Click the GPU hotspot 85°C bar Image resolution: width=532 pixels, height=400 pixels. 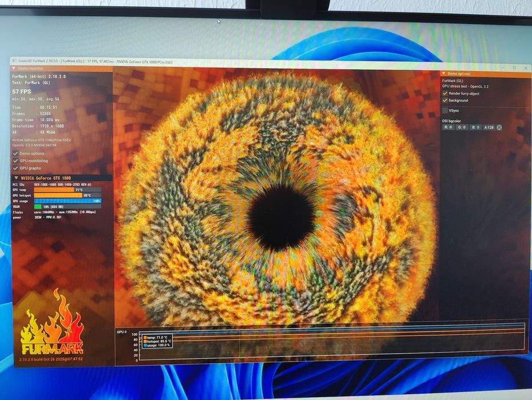pos(68,195)
